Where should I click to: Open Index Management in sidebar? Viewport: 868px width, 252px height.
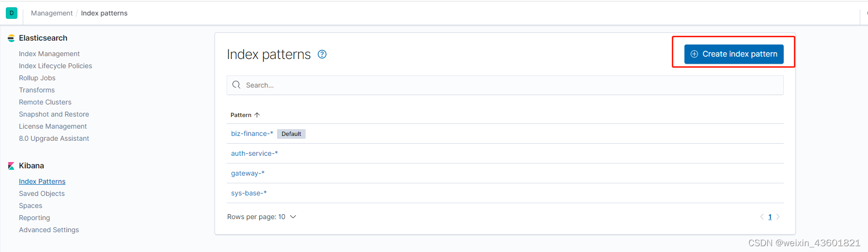click(x=49, y=54)
